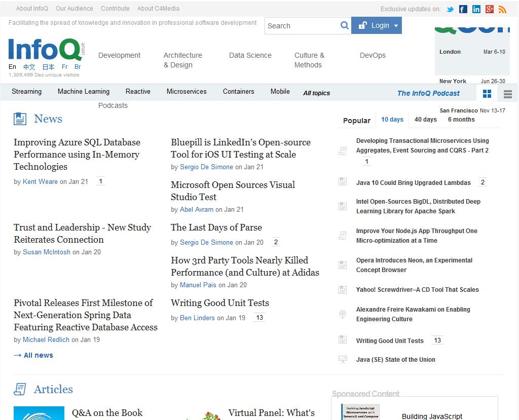Viewport: 519px width, 420px height.
Task: Click the About C4Media link
Action: pos(158,9)
